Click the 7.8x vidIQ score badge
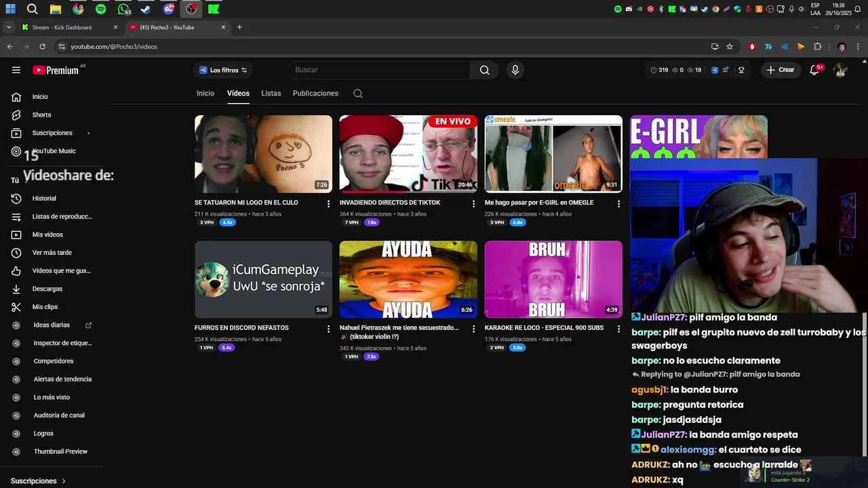868x488 pixels. tap(372, 222)
